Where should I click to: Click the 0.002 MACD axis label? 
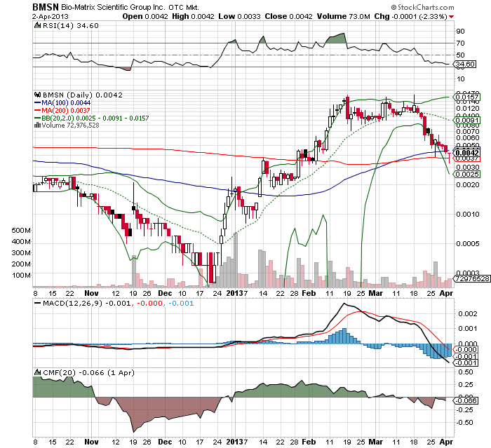(x=468, y=313)
